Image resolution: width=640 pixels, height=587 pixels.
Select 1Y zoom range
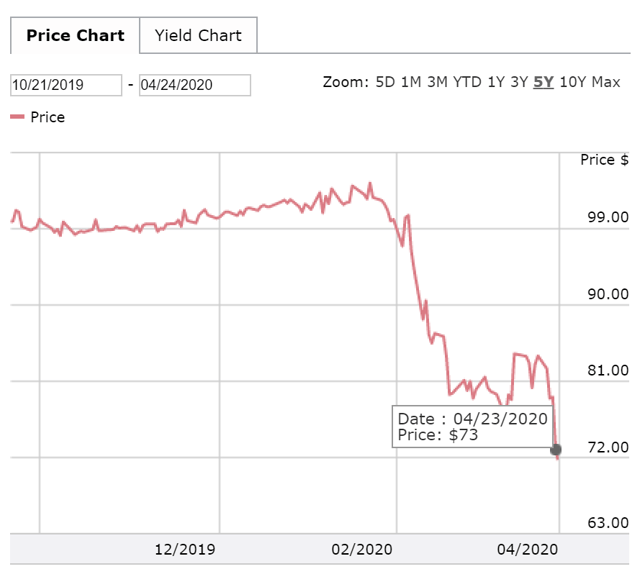point(496,82)
